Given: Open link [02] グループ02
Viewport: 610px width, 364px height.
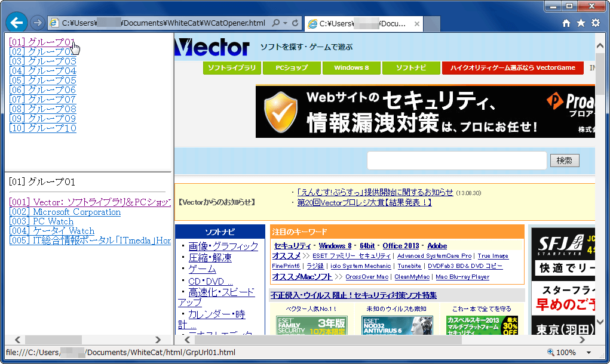Looking at the screenshot, I should [42, 52].
